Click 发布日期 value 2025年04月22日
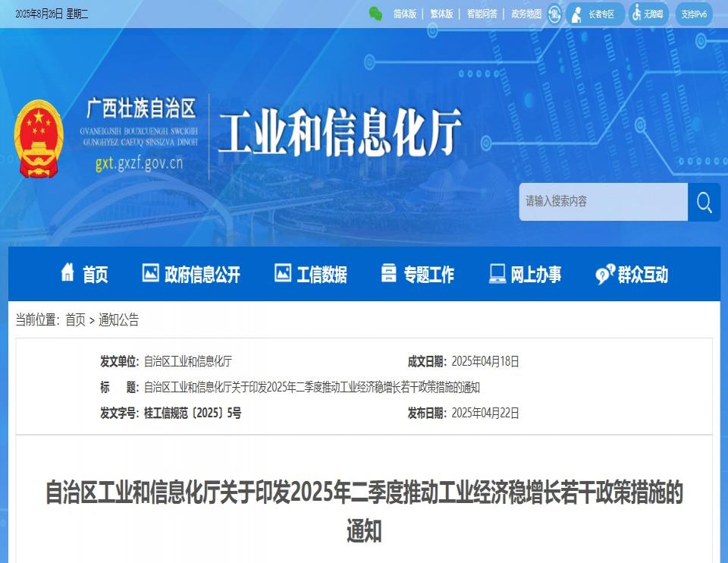 tap(485, 413)
